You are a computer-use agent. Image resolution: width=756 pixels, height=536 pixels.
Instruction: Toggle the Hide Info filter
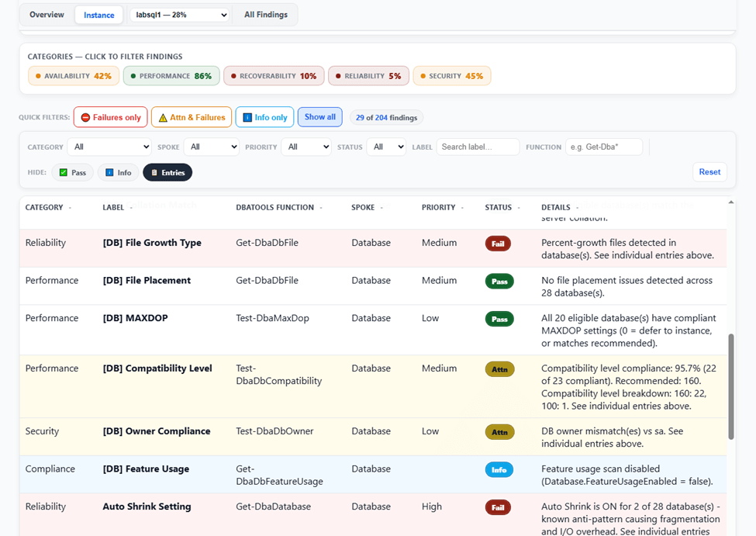(x=118, y=172)
